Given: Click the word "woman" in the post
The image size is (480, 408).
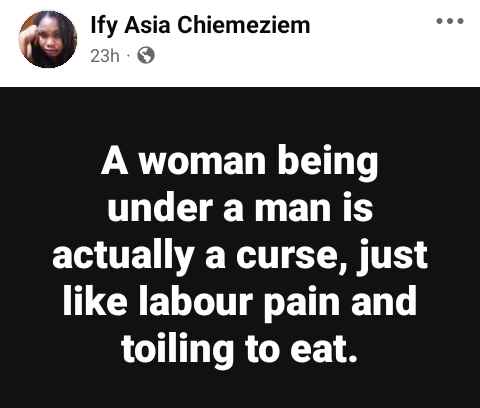Looking at the screenshot, I should coord(203,162).
